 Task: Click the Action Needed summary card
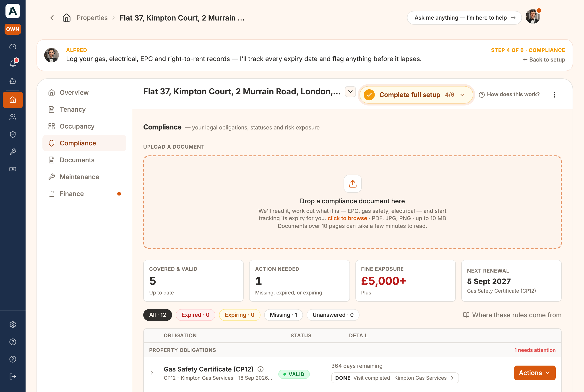300,281
